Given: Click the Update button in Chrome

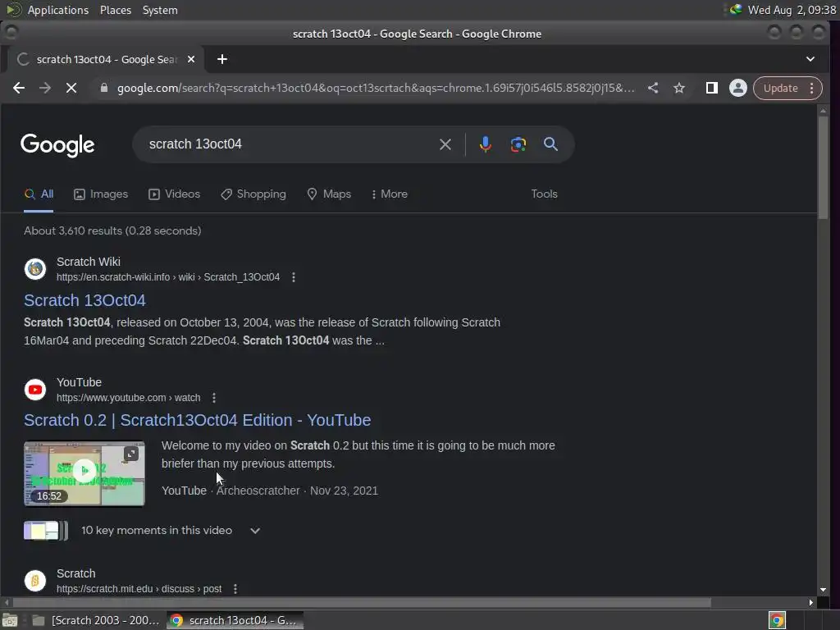Looking at the screenshot, I should 781,88.
